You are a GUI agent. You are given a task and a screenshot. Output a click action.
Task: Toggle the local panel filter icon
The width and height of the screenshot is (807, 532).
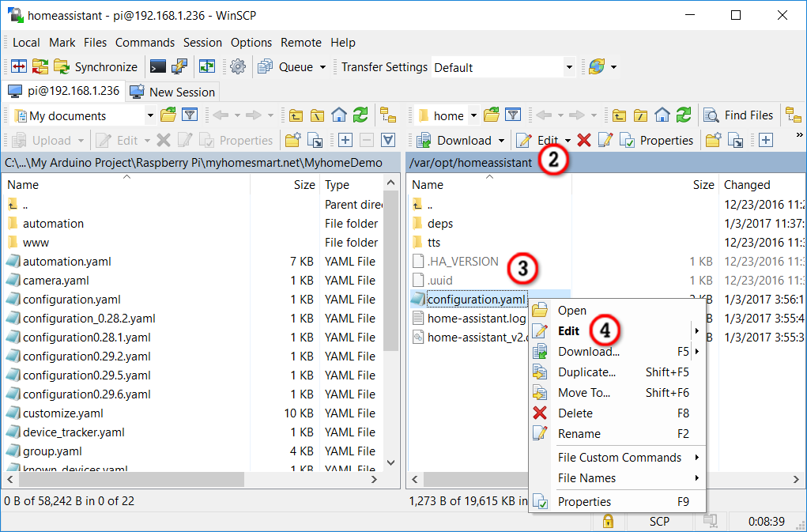(x=190, y=115)
